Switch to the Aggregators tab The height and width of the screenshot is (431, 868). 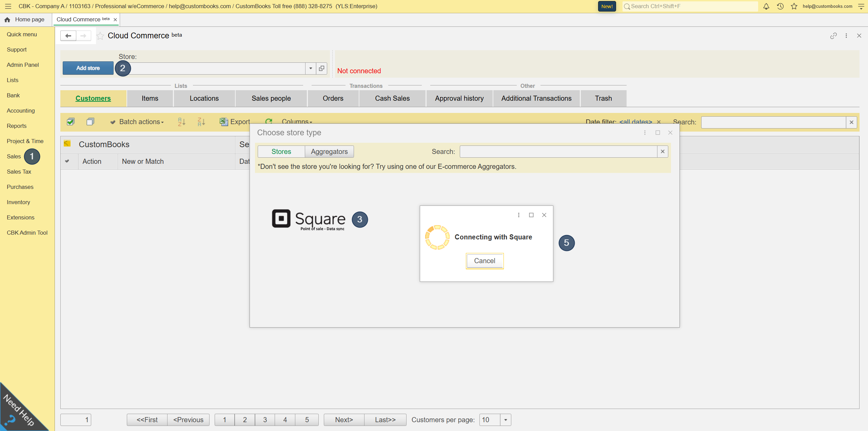click(x=329, y=152)
